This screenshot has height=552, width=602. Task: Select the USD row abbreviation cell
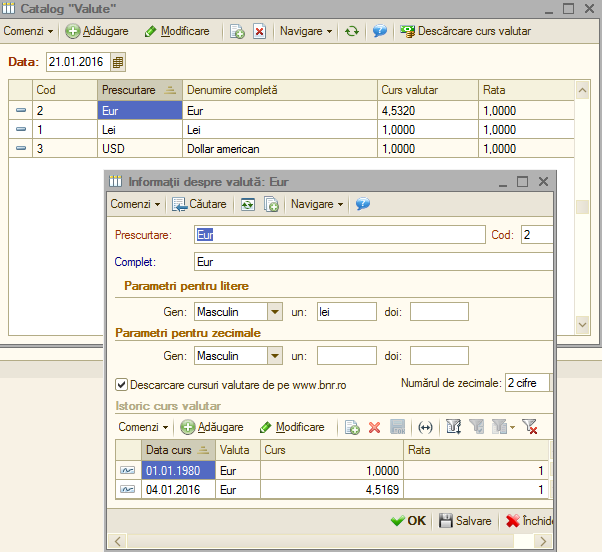coord(140,149)
